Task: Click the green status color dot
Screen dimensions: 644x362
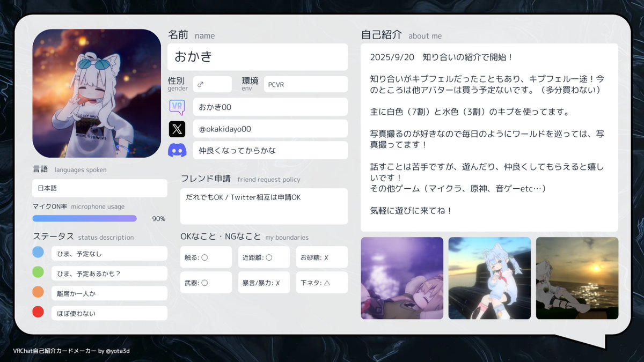Action: [x=38, y=272]
